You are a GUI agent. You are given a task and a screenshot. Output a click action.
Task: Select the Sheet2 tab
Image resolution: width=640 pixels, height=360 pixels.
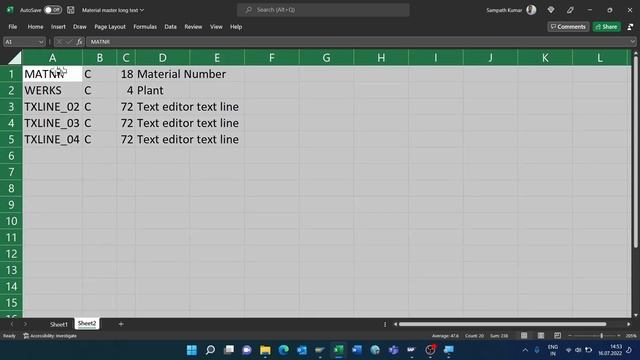(x=87, y=324)
